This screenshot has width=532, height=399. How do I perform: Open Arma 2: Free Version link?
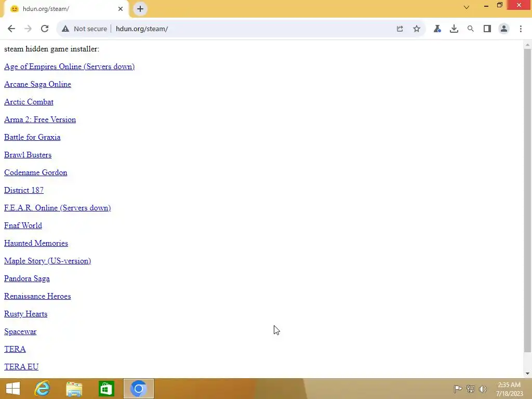tap(40, 119)
